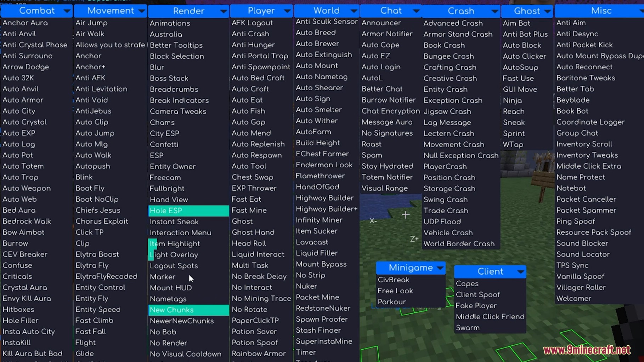
Task: Collapse the Player category arrow
Action: (x=287, y=11)
